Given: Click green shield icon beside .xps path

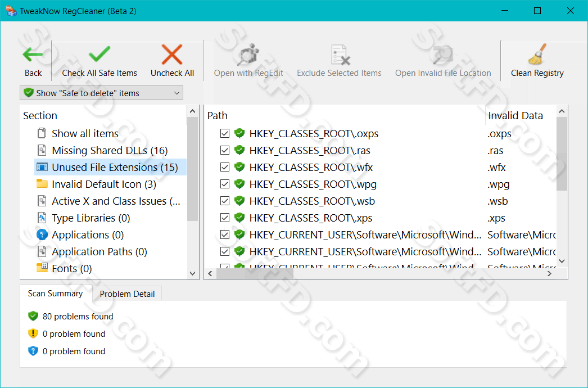Looking at the screenshot, I should click(x=239, y=218).
